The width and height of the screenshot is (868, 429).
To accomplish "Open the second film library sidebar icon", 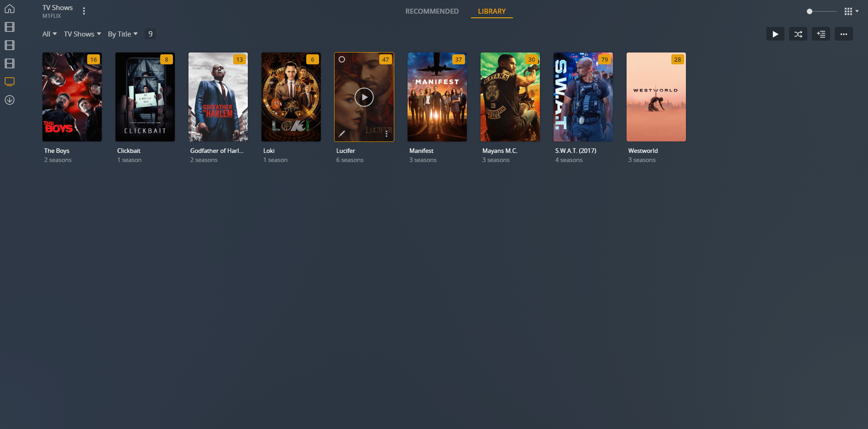I will 10,45.
